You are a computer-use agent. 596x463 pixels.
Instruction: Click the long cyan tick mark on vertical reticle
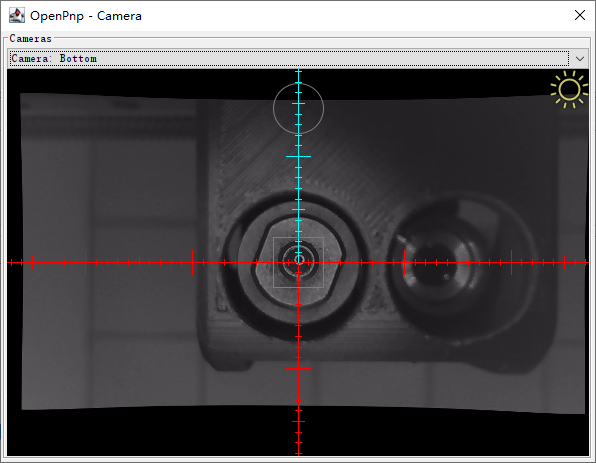coord(298,156)
